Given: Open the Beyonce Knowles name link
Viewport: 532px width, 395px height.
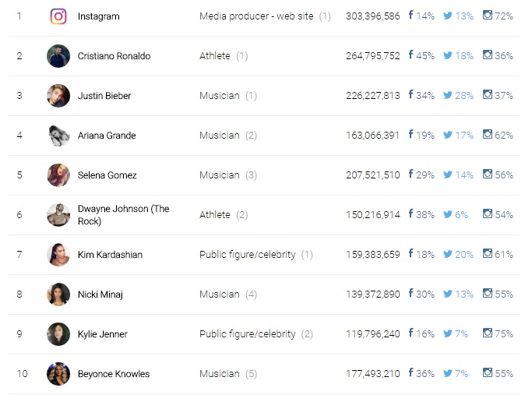Looking at the screenshot, I should 114,374.
